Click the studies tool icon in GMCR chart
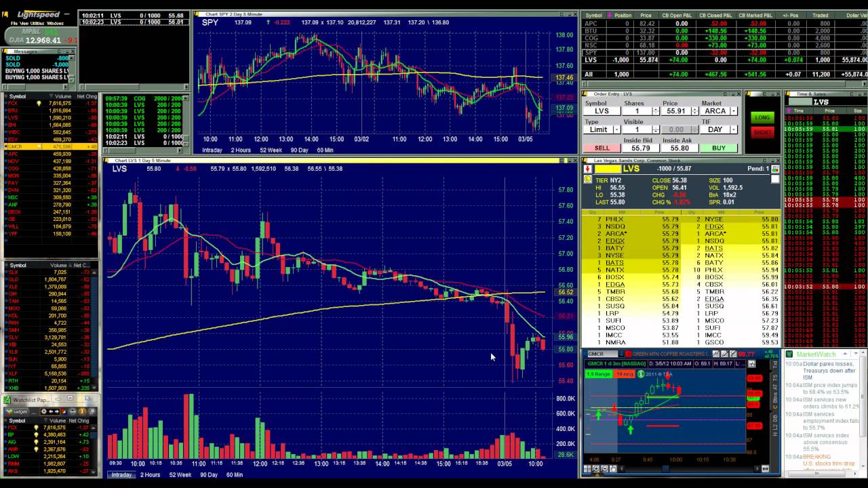This screenshot has height=488, width=868. (733, 354)
